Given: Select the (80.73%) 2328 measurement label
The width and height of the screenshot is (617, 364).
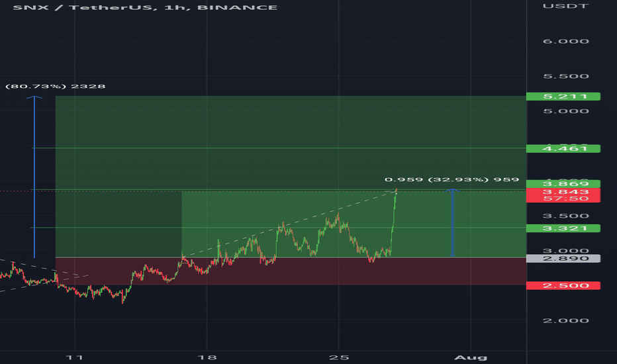Looking at the screenshot, I should tap(54, 86).
